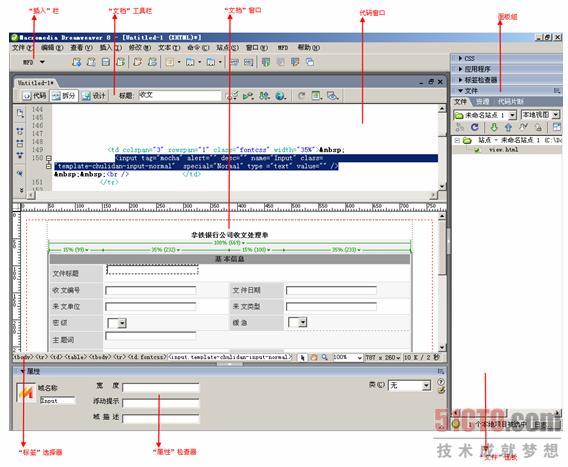The height and width of the screenshot is (467, 568).
Task: Click the Check Out files icon
Action: coord(523,127)
